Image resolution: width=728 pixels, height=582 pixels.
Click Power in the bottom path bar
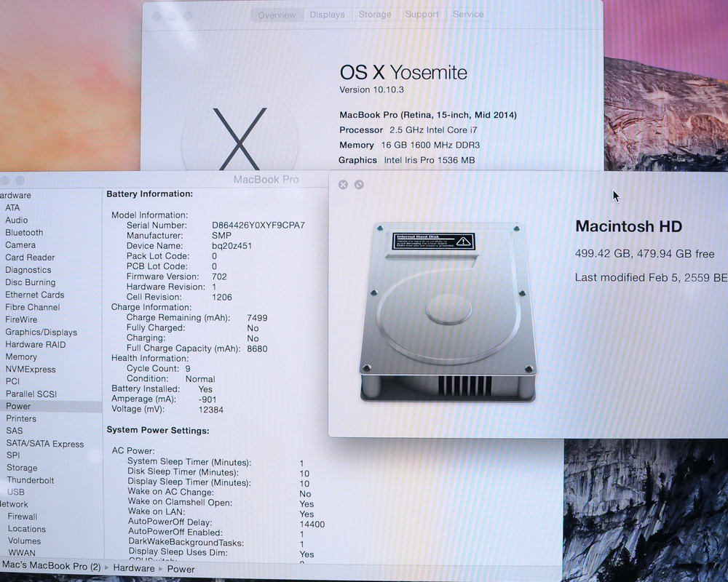[x=181, y=569]
